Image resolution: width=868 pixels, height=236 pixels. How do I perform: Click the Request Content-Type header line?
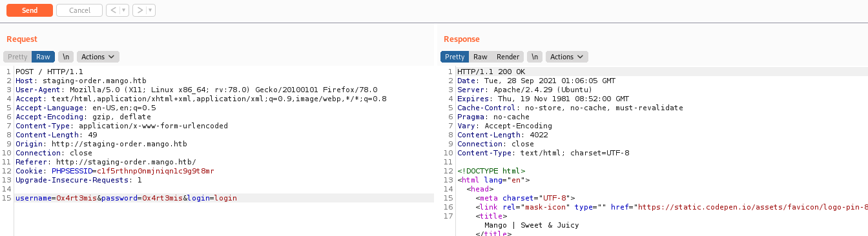pyautogui.click(x=121, y=126)
